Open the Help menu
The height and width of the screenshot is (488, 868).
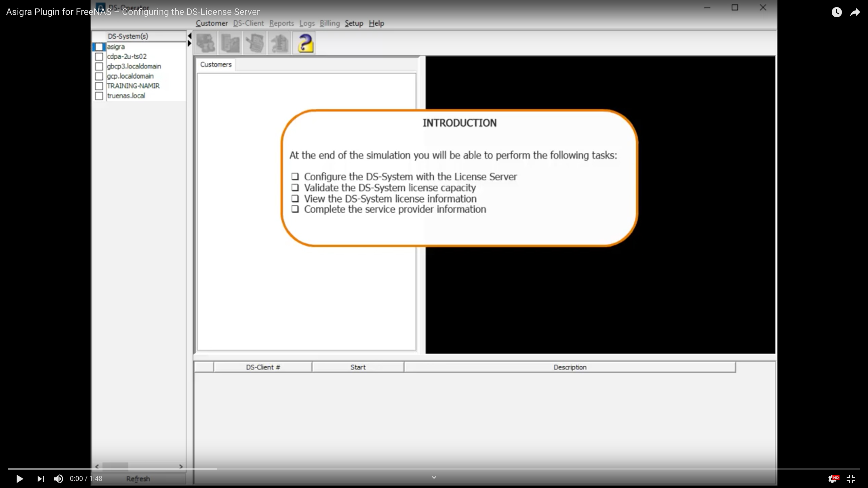click(376, 23)
